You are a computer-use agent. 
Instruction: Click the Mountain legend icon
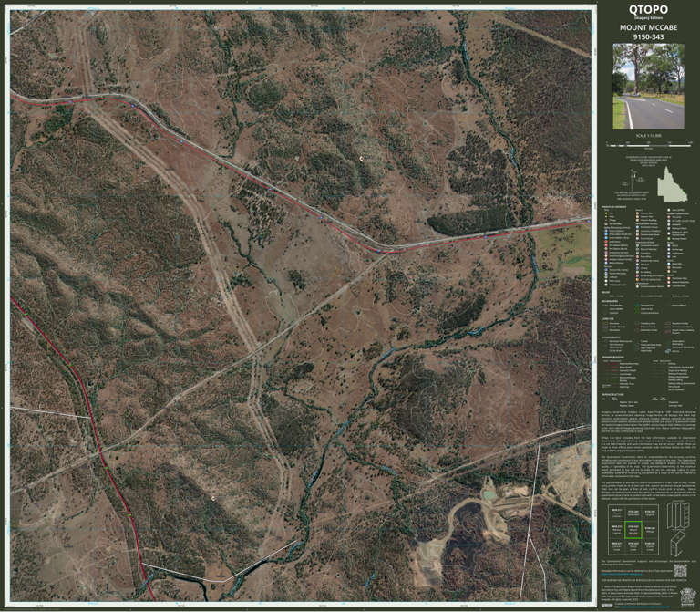[669, 267]
